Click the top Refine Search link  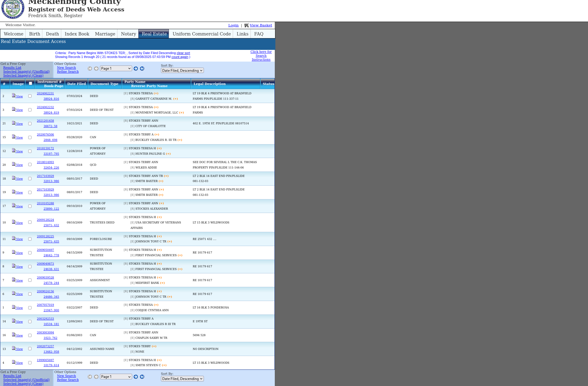coord(68,71)
